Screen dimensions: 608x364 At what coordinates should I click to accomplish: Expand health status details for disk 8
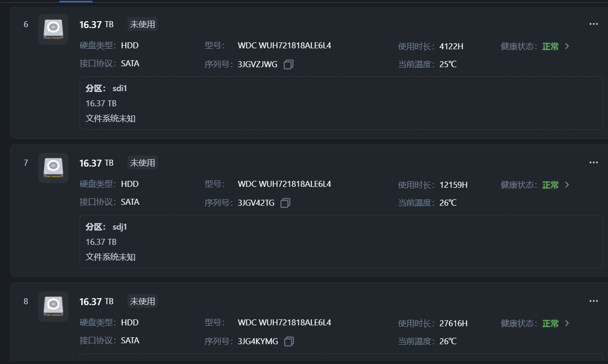click(x=567, y=323)
